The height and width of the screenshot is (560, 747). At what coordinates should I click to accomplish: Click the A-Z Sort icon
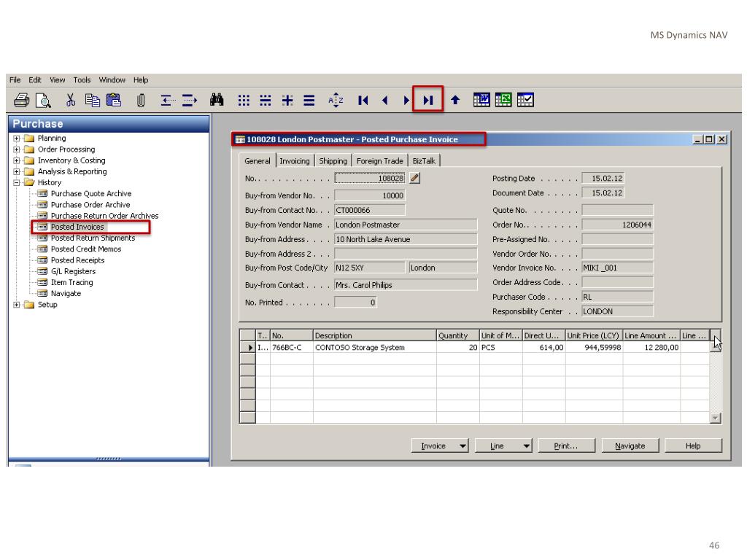(x=336, y=100)
